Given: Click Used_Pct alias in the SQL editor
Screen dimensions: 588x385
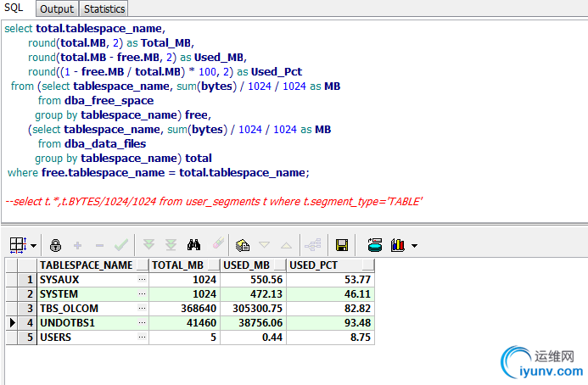Looking at the screenshot, I should 277,72.
